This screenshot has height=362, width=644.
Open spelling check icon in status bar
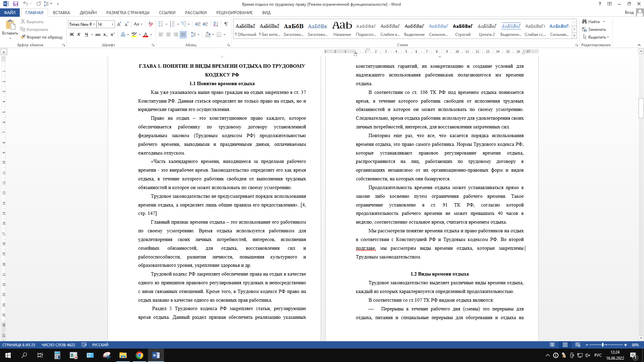point(84,345)
